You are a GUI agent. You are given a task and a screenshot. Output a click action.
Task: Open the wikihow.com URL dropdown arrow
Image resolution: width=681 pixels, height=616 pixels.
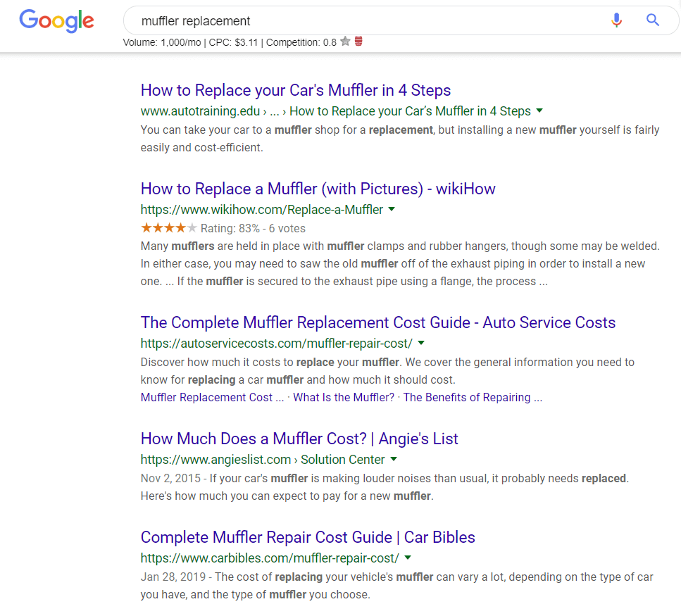pos(392,209)
